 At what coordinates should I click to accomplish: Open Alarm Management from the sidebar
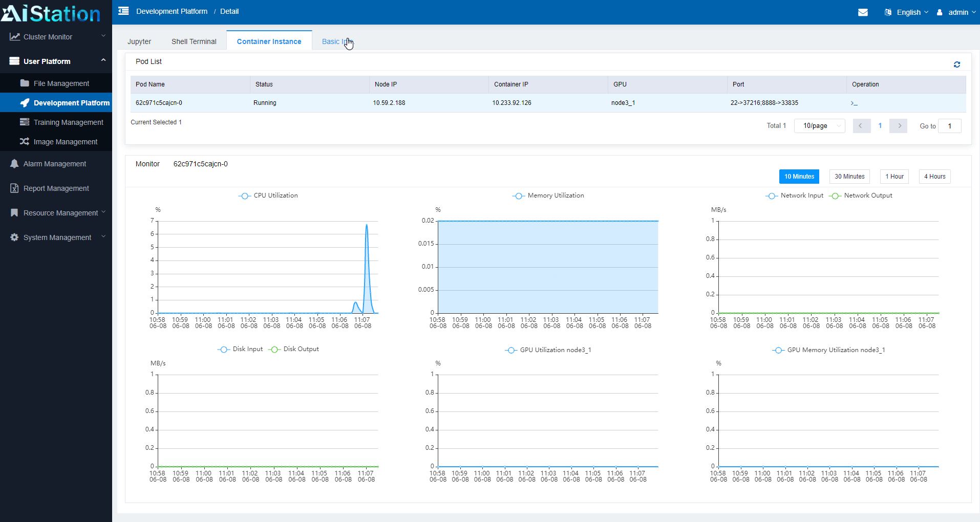(55, 164)
